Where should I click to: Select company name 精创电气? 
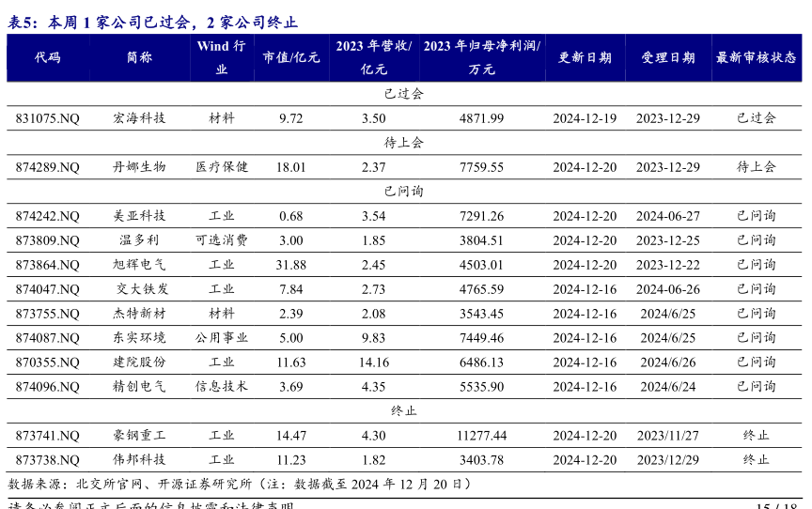(x=139, y=386)
